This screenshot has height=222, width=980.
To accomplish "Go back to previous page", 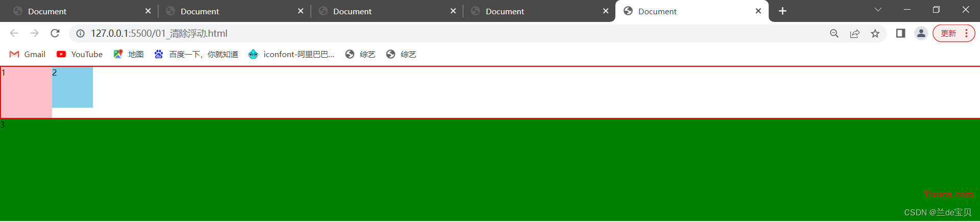I will [x=14, y=33].
